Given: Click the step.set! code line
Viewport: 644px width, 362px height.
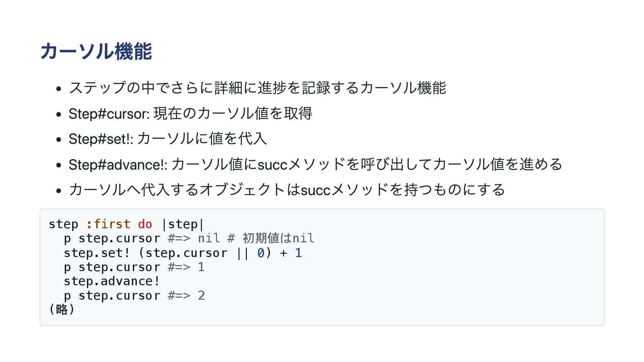Looking at the screenshot, I should [x=183, y=253].
